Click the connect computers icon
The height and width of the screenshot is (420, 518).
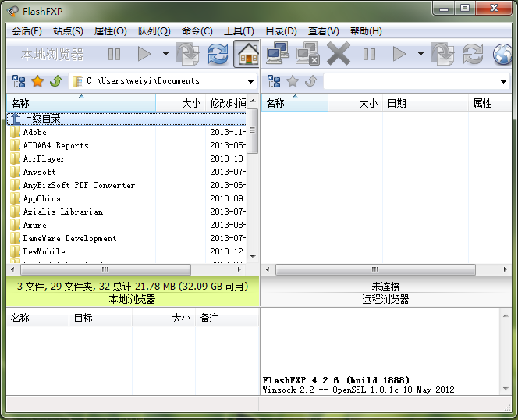[278, 53]
